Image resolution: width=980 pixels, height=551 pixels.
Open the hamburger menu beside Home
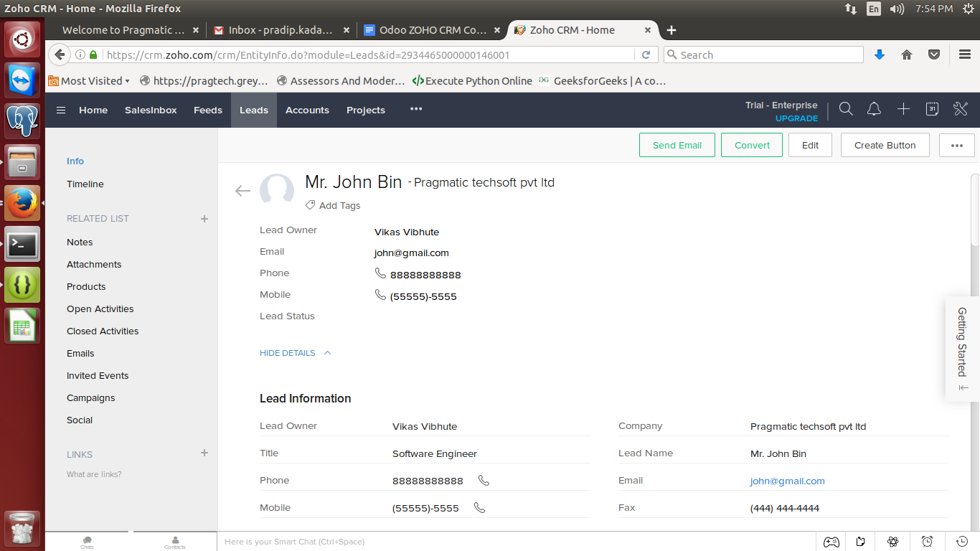tap(61, 110)
